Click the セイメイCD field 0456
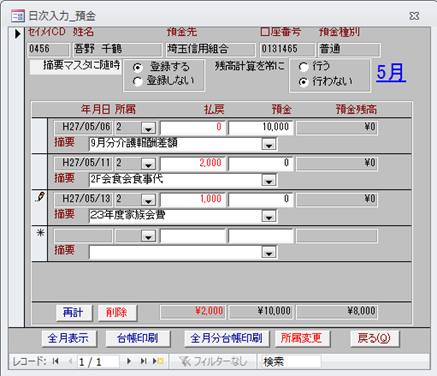 pos(48,49)
